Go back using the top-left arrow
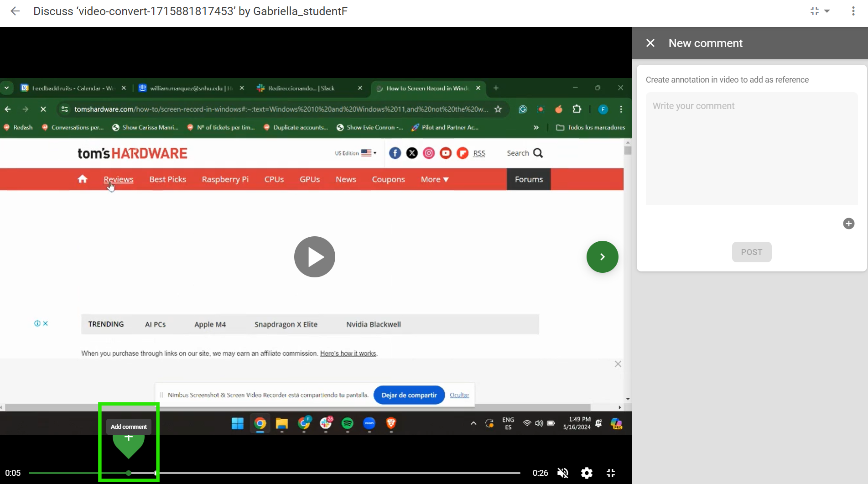This screenshot has width=868, height=484. [15, 11]
